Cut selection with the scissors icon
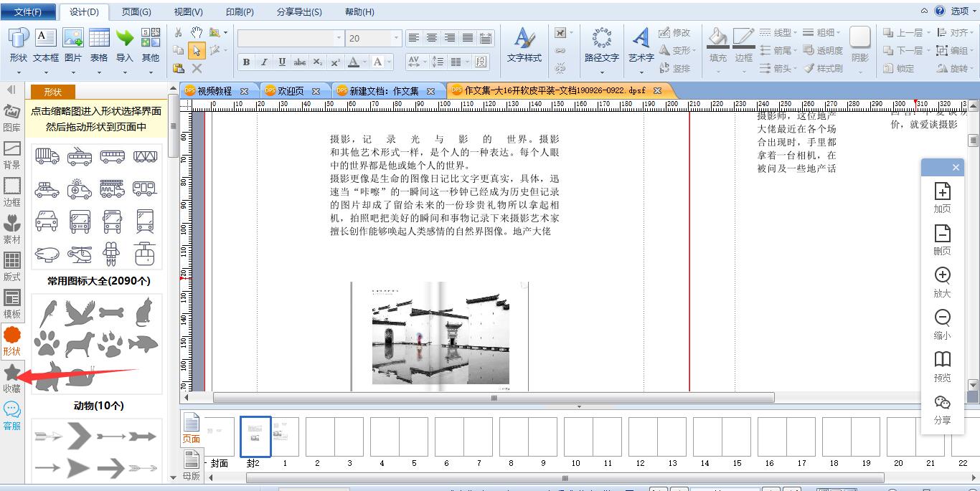Viewport: 980px width, 491px height. (x=179, y=33)
